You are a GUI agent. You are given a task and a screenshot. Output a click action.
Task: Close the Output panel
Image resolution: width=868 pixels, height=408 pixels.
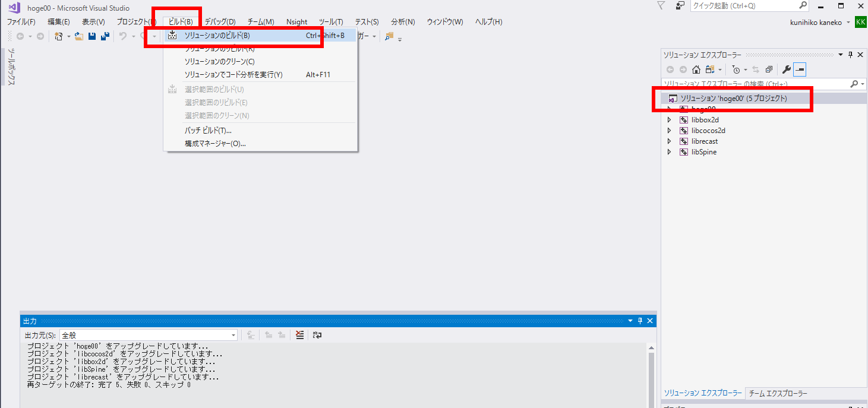[650, 321]
